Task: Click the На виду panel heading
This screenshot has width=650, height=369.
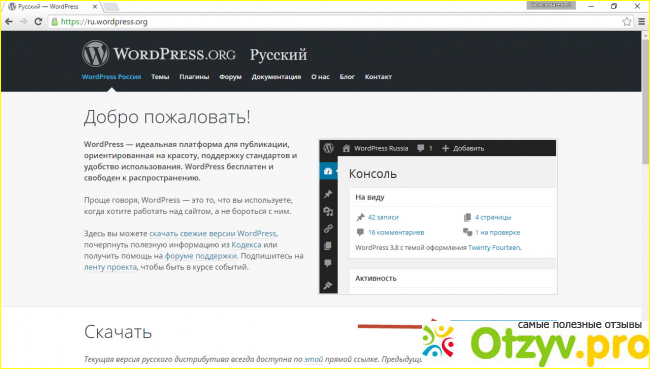Action: coord(370,197)
